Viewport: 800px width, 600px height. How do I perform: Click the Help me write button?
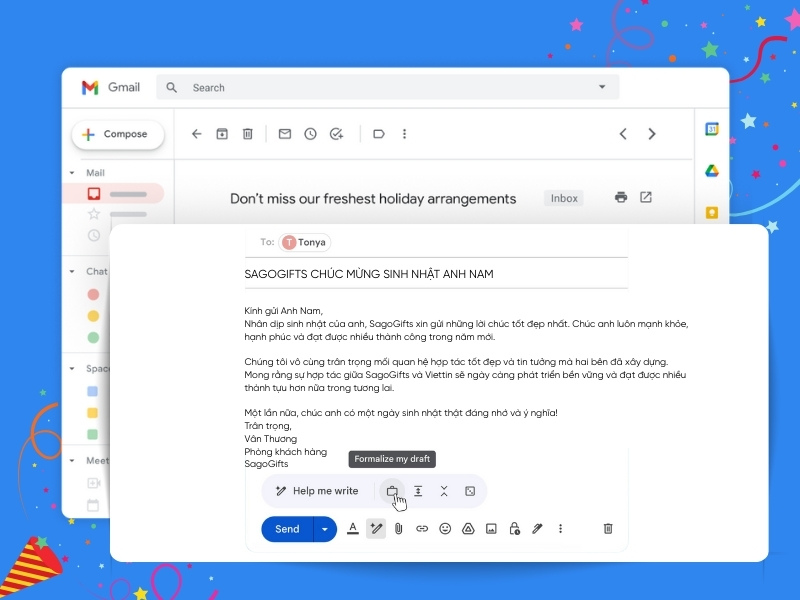point(317,491)
